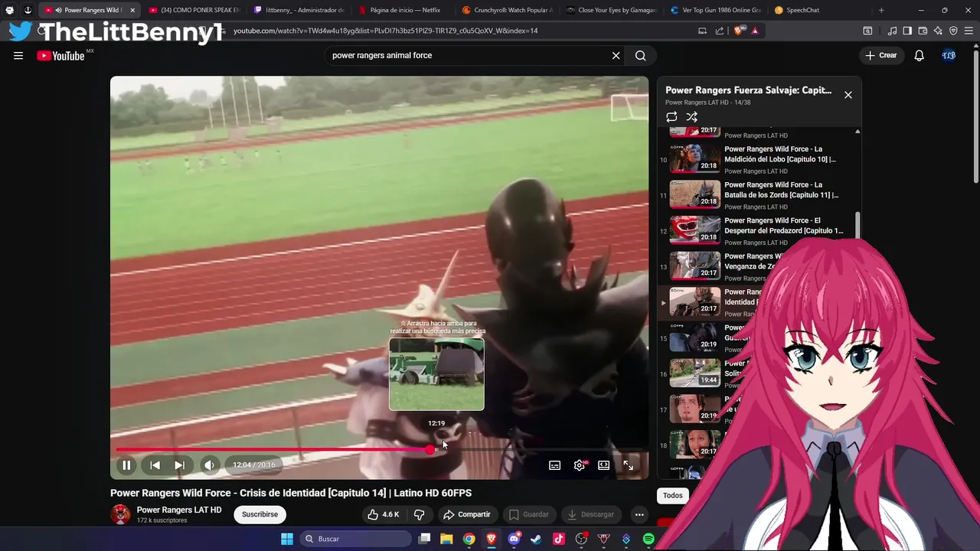Clear the search text with X icon
The image size is (980, 551).
(x=616, y=55)
